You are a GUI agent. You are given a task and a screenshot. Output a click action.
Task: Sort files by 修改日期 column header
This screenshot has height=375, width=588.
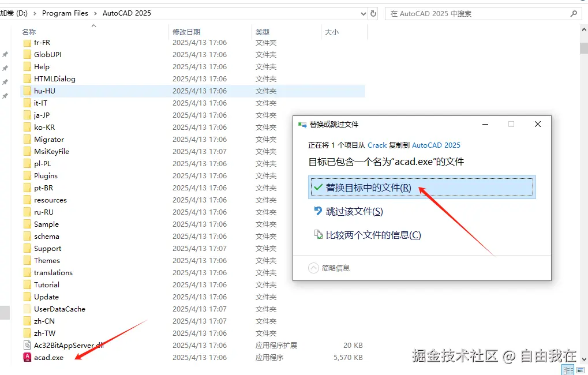tap(188, 31)
